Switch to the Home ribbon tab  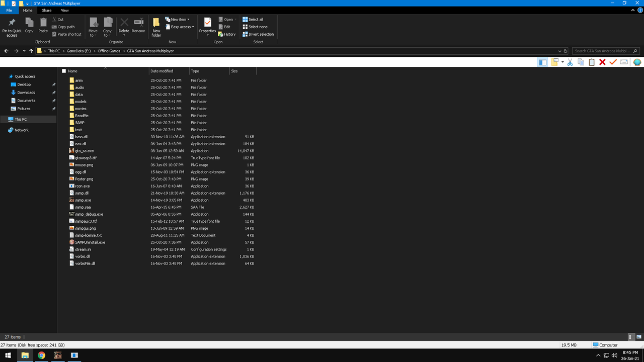(28, 10)
